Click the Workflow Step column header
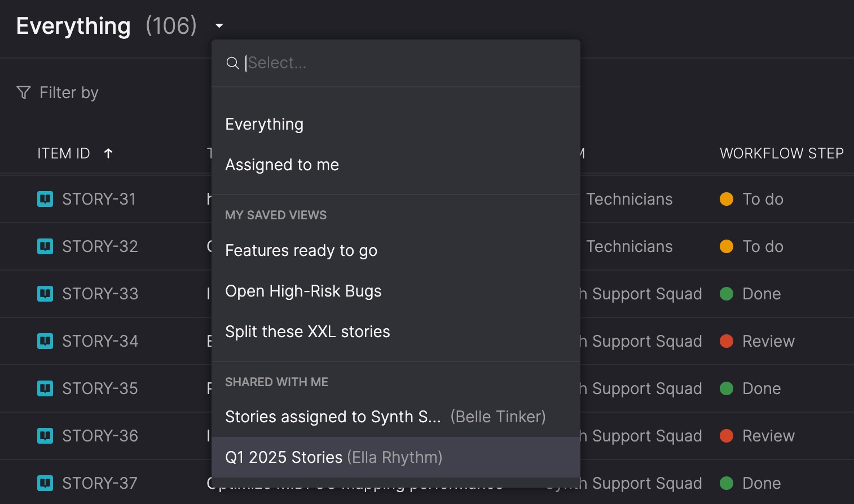This screenshot has width=854, height=504. (x=781, y=153)
